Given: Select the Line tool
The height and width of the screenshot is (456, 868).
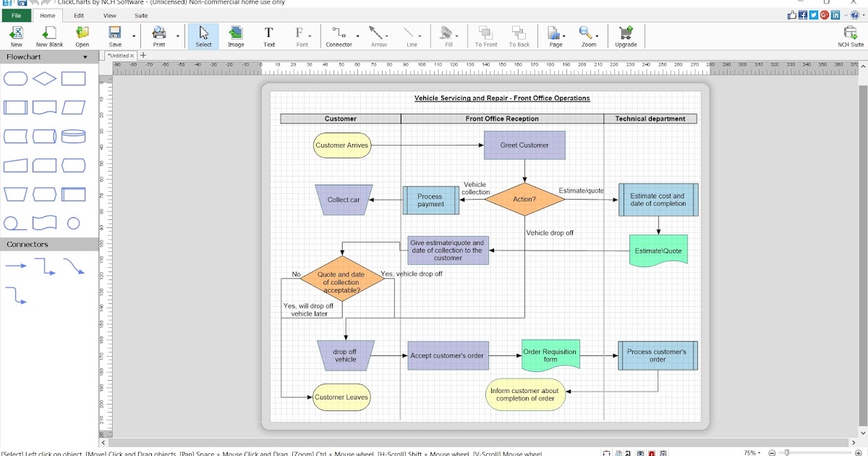Looking at the screenshot, I should click(x=410, y=34).
